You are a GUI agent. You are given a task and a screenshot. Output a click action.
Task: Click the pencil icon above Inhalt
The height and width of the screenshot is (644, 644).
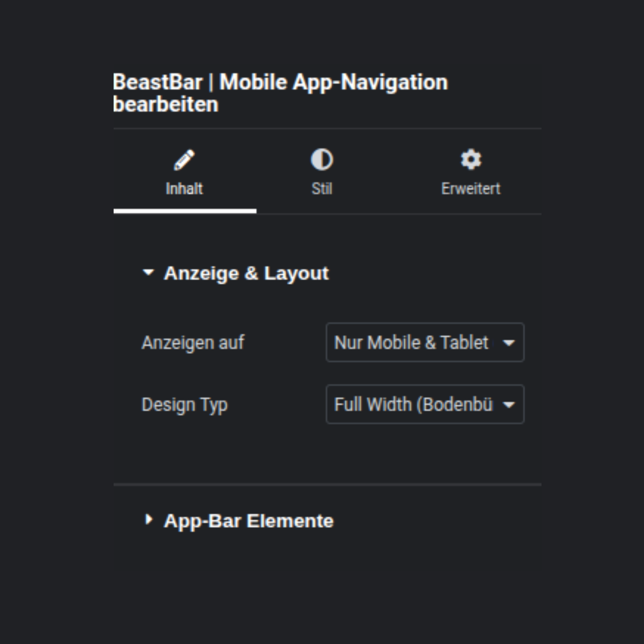tap(184, 160)
